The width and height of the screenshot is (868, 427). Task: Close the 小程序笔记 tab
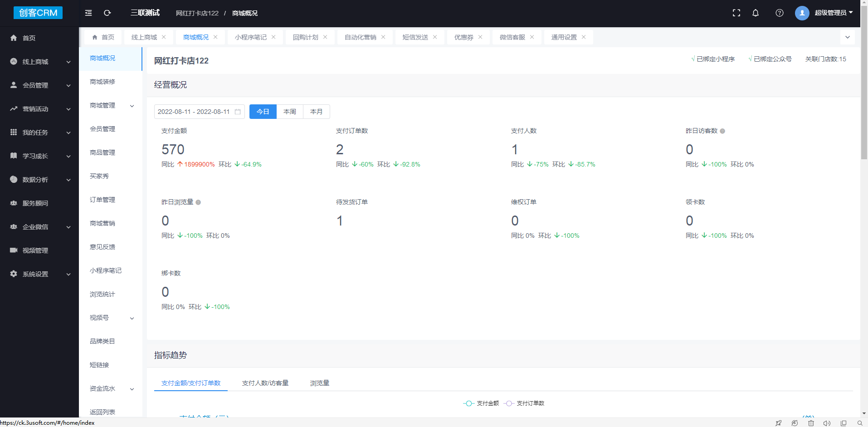pyautogui.click(x=273, y=37)
